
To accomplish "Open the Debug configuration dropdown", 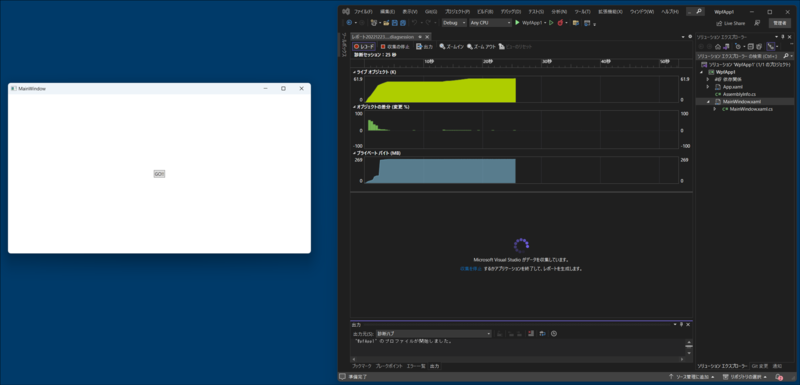I will click(454, 23).
